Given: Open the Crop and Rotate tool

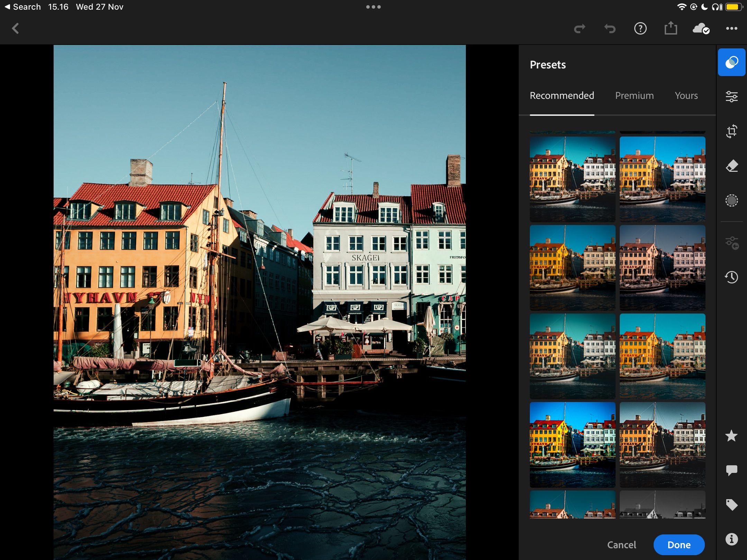Looking at the screenshot, I should tap(732, 132).
